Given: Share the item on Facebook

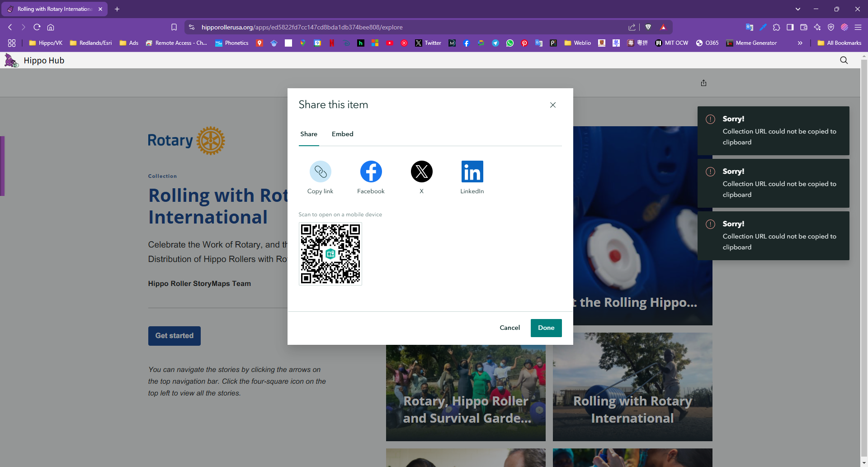Looking at the screenshot, I should pos(371,172).
